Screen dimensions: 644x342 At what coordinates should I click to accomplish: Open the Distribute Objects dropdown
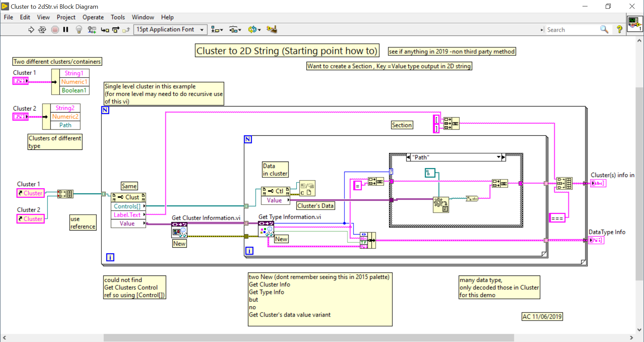tap(235, 30)
